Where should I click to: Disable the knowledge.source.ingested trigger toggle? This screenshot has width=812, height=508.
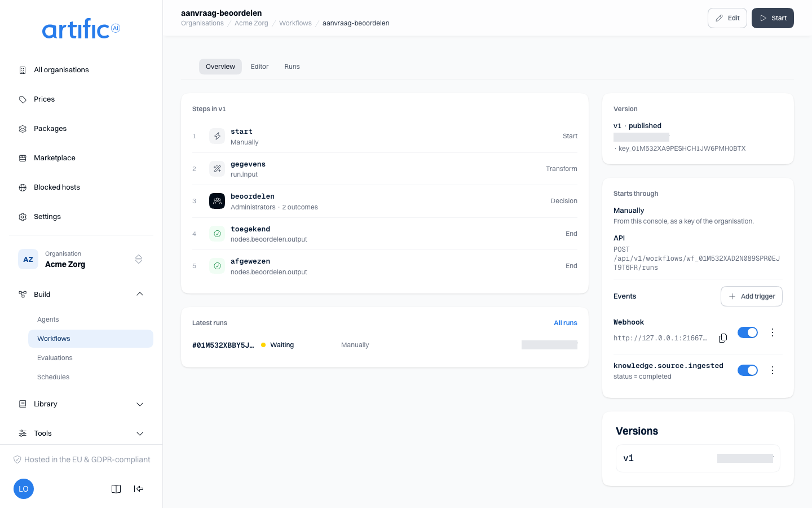(748, 370)
